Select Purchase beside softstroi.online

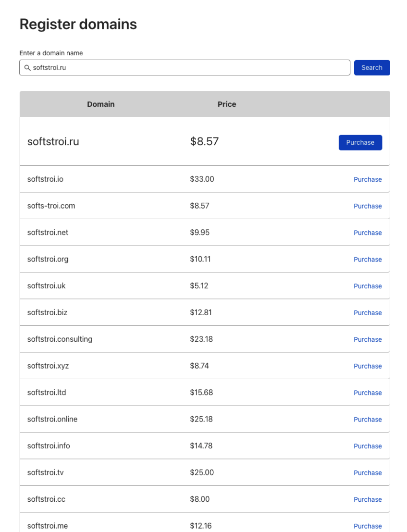point(368,420)
